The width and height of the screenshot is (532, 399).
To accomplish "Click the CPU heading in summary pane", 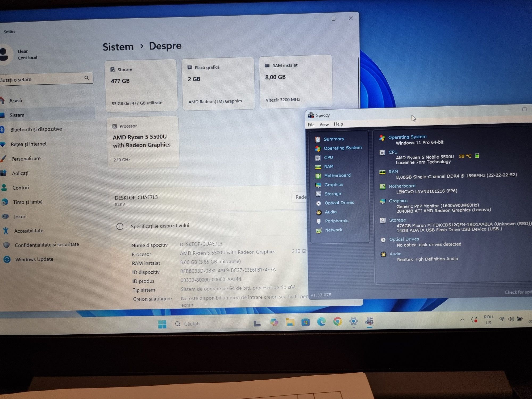I will [393, 152].
